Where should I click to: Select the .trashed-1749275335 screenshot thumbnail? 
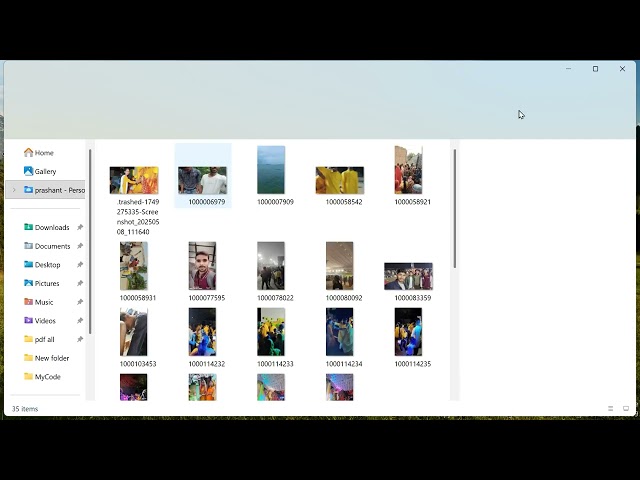[x=134, y=180]
